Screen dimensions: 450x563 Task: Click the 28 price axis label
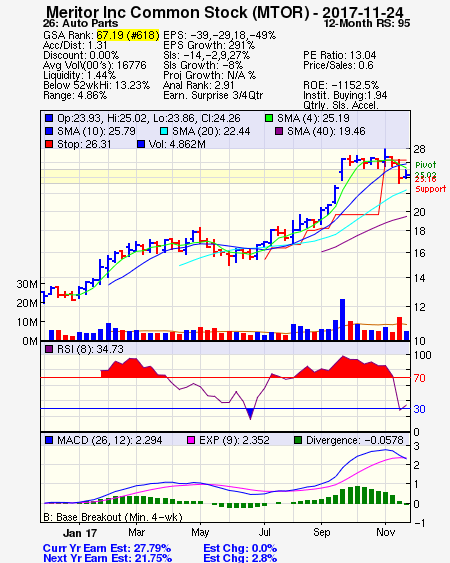(x=419, y=149)
